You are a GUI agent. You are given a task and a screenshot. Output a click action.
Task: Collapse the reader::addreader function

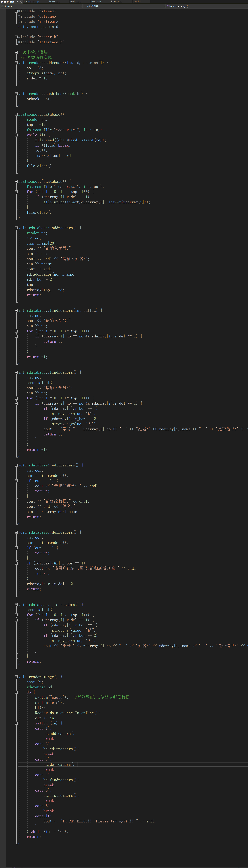16,63
